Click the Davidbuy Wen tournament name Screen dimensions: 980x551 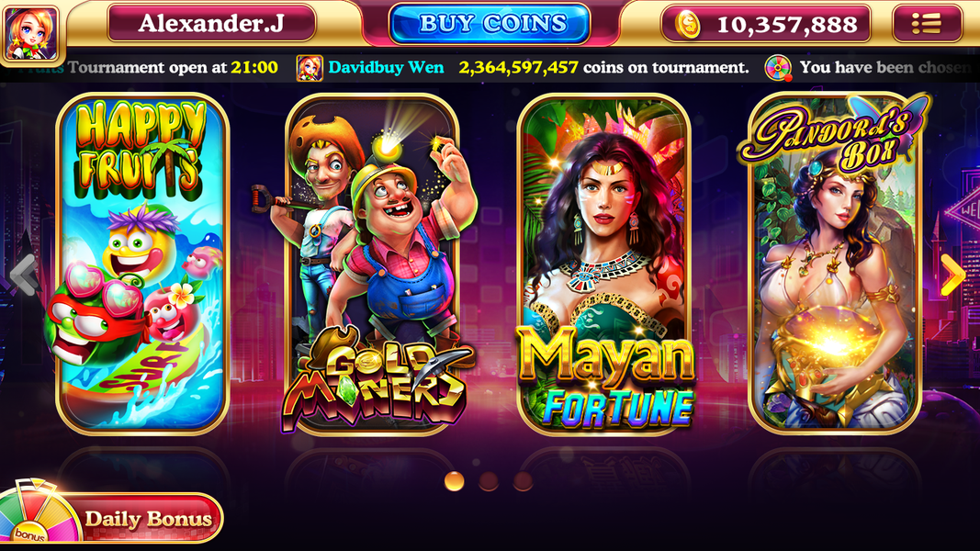pos(387,67)
